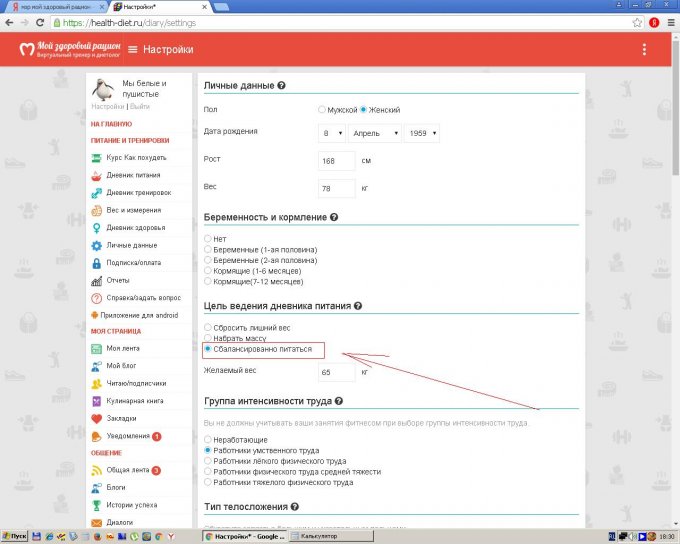Open Кулинарная книга in the sidebar

(x=135, y=401)
